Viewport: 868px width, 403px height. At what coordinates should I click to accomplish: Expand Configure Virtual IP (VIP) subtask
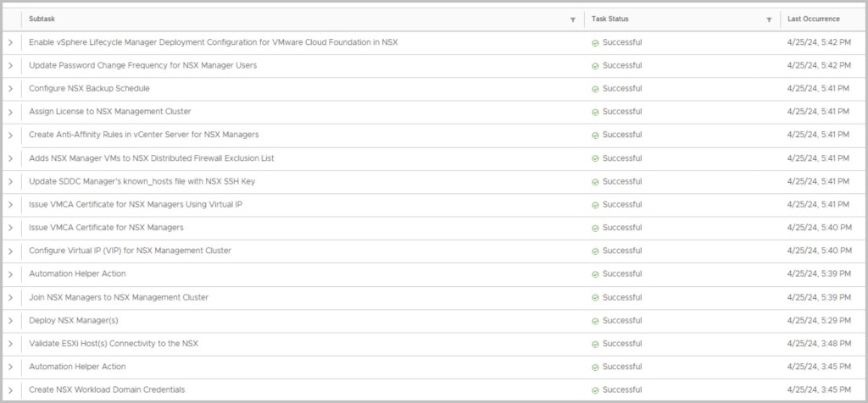point(11,251)
